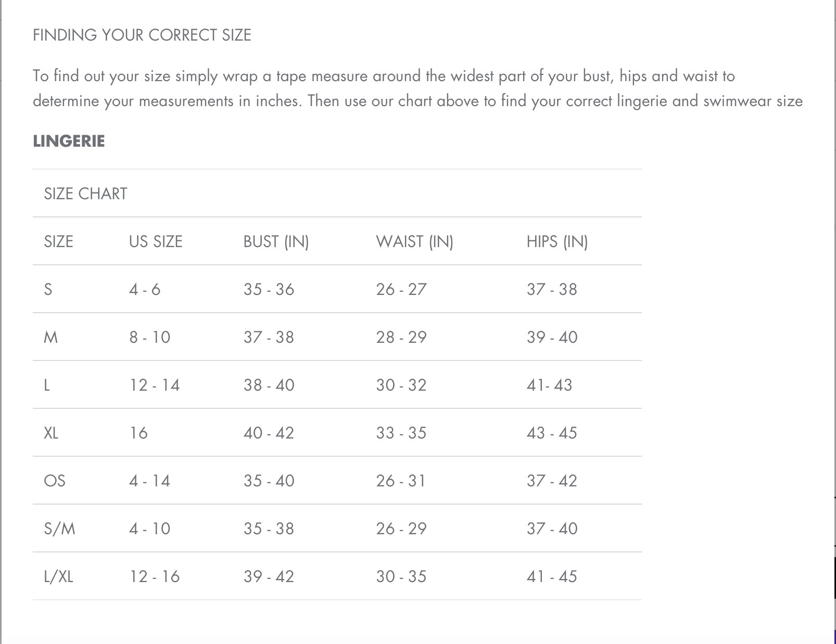Click the WAIST (IN) column header

click(414, 241)
